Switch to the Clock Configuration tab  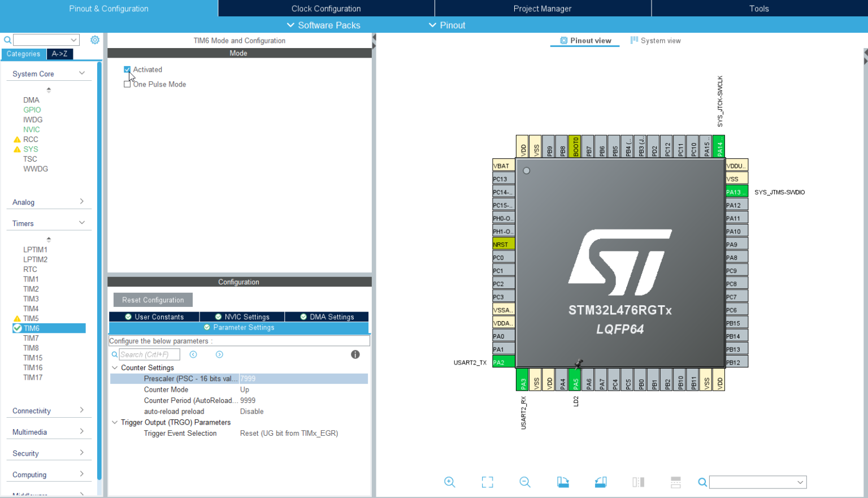[x=326, y=8]
